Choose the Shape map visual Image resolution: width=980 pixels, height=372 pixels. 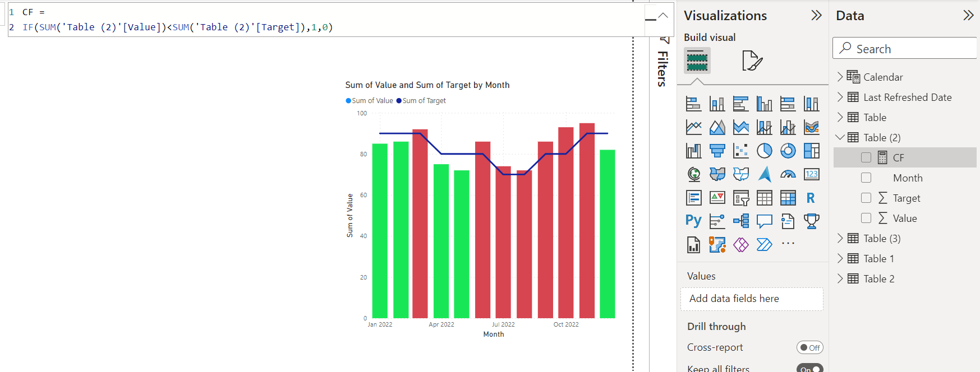pos(741,174)
